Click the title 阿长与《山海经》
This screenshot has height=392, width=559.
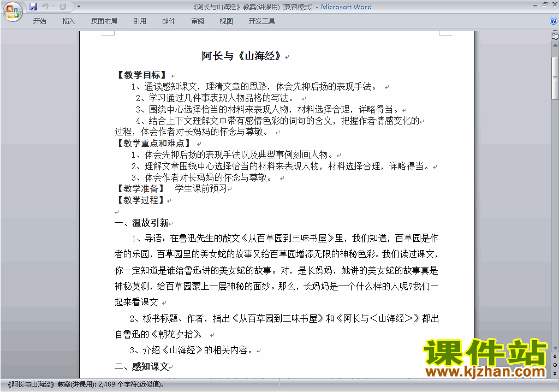pyautogui.click(x=242, y=56)
